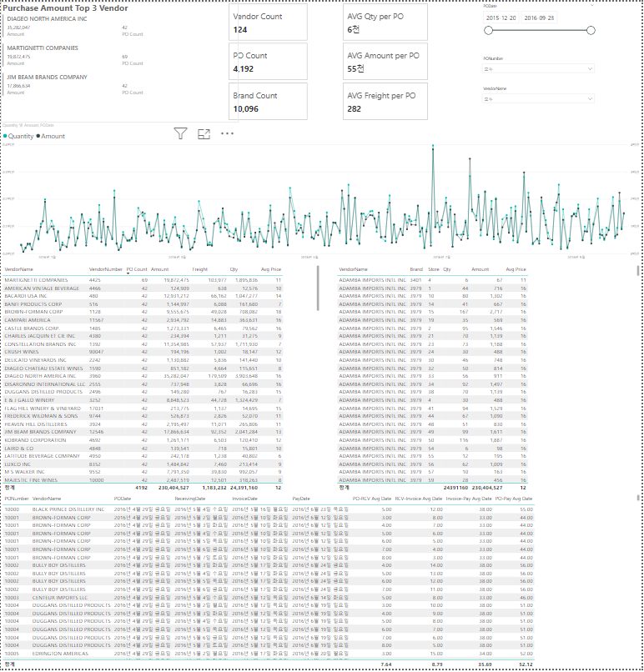This screenshot has width=644, height=672.
Task: Select the BACARDI USA INC row
Action: (x=143, y=296)
